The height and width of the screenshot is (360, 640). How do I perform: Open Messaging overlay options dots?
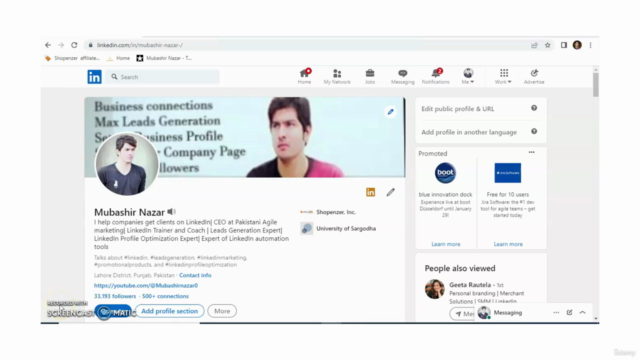pos(556,313)
